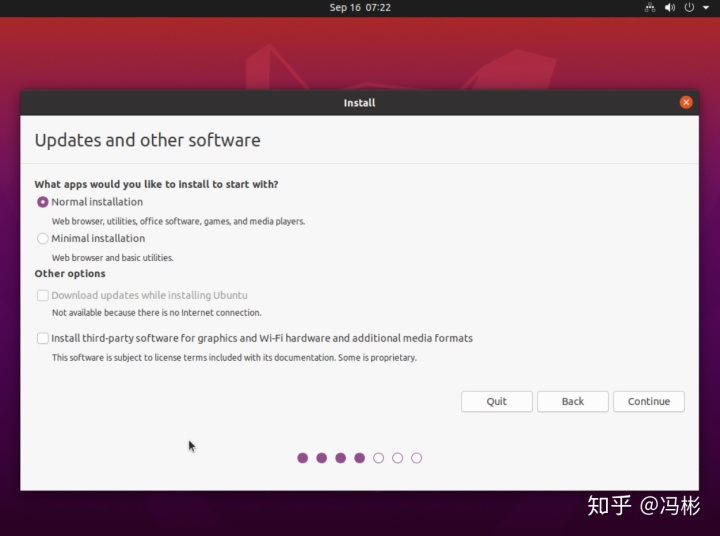Open the clock showing Sep 16 07:22

click(x=360, y=7)
